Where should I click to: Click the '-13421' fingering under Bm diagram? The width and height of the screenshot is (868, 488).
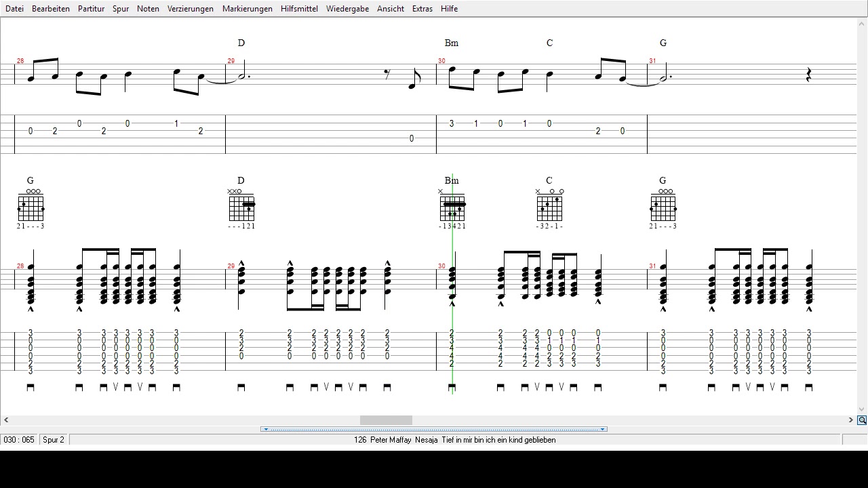point(452,226)
